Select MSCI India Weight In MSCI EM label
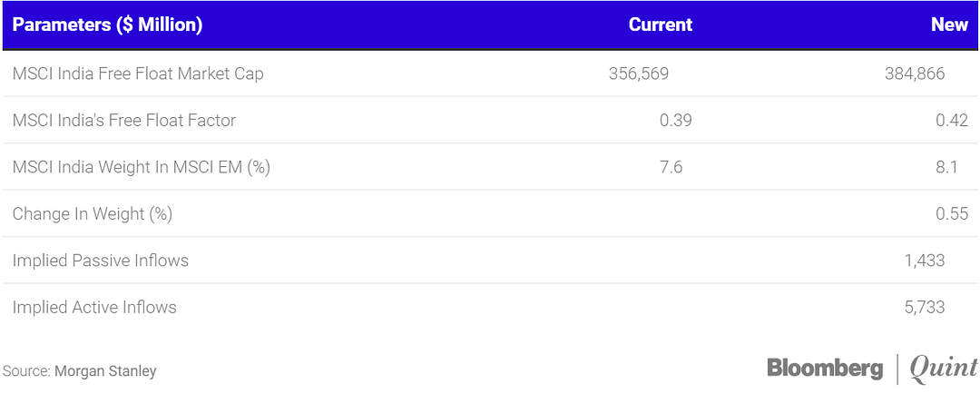The width and height of the screenshot is (980, 394). (142, 167)
